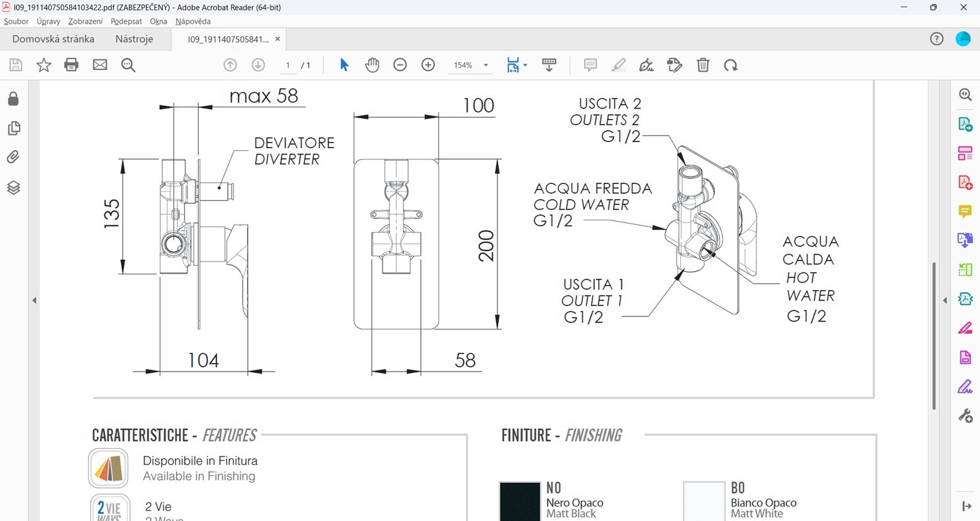Open the Zobrazení menu
This screenshot has height=521, width=980.
[x=85, y=21]
